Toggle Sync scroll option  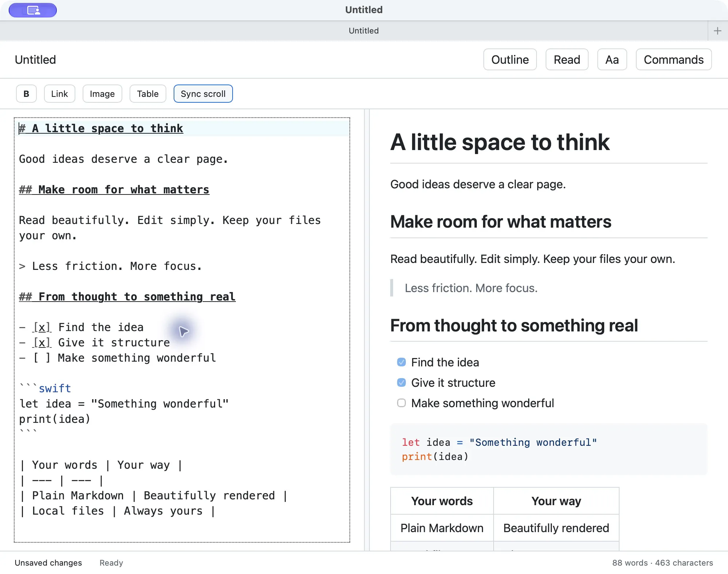point(203,94)
